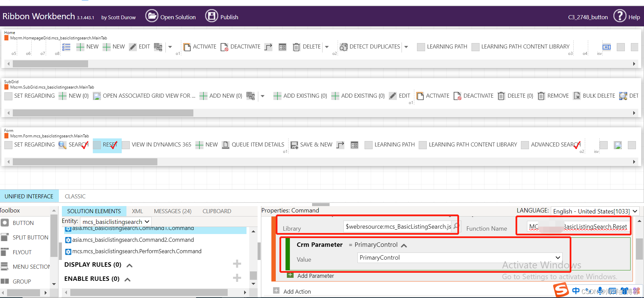Click LEARNING PATH in Home ribbon
This screenshot has height=298, width=644.
pyautogui.click(x=442, y=47)
